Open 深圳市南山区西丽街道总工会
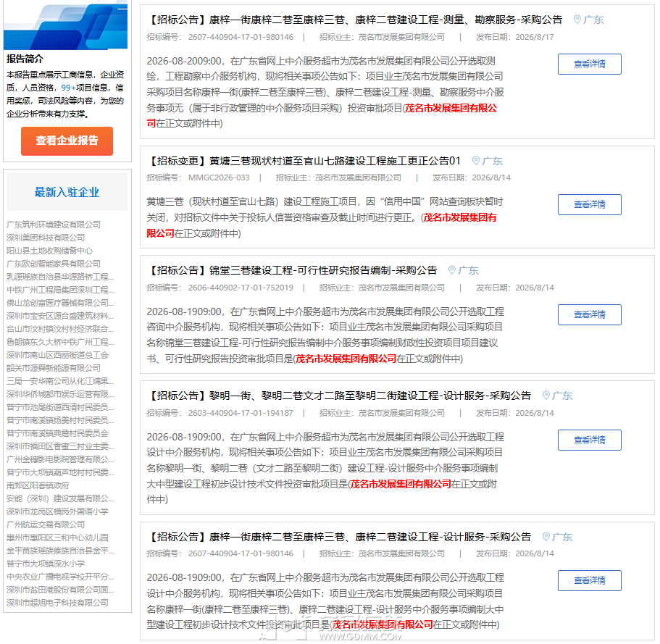Image resolution: width=660 pixels, height=644 pixels. pyautogui.click(x=58, y=355)
